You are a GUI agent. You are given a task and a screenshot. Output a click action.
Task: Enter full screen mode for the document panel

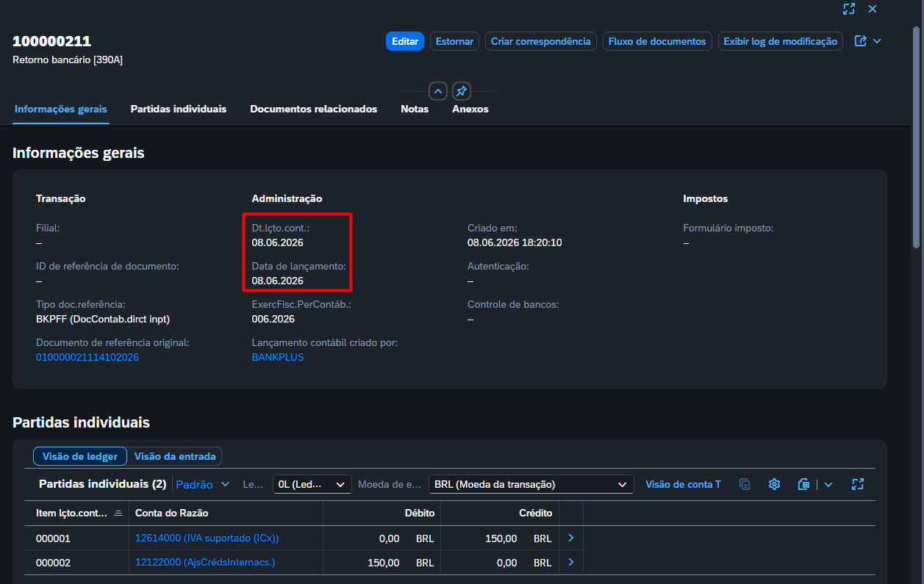849,9
